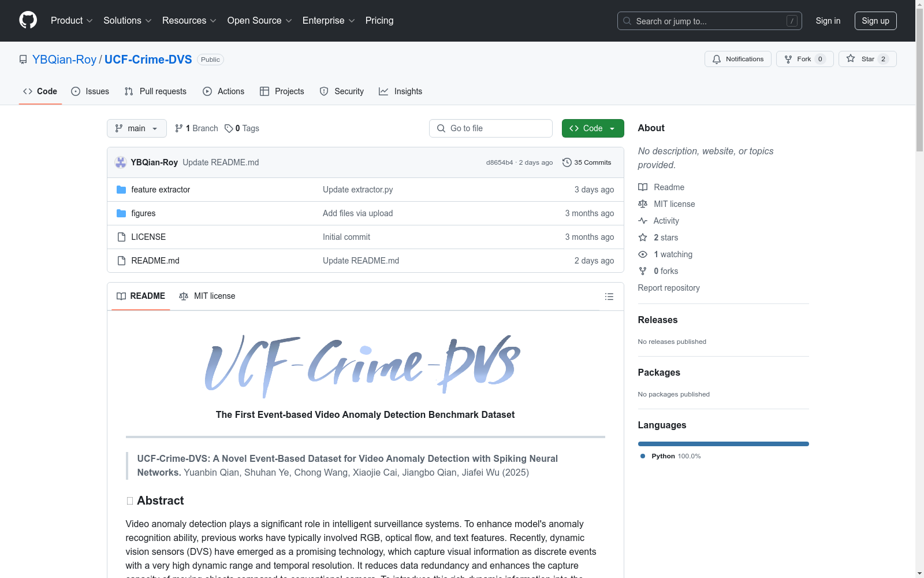Viewport: 924px width, 578px height.
Task: Expand the Open Source menu
Action: click(259, 21)
